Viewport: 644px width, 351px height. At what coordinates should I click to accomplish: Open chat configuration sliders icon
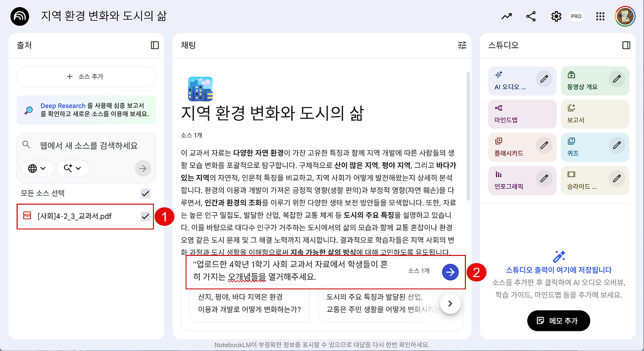coord(462,45)
